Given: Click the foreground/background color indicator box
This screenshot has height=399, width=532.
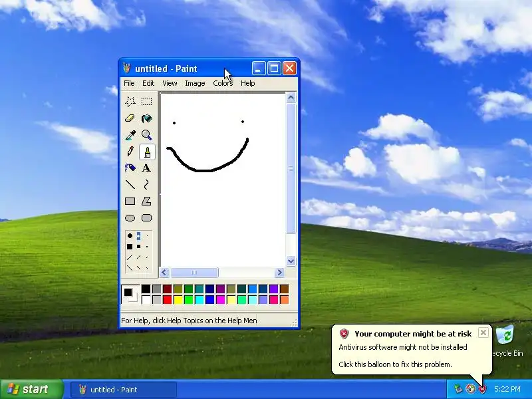Looking at the screenshot, I should [x=130, y=294].
